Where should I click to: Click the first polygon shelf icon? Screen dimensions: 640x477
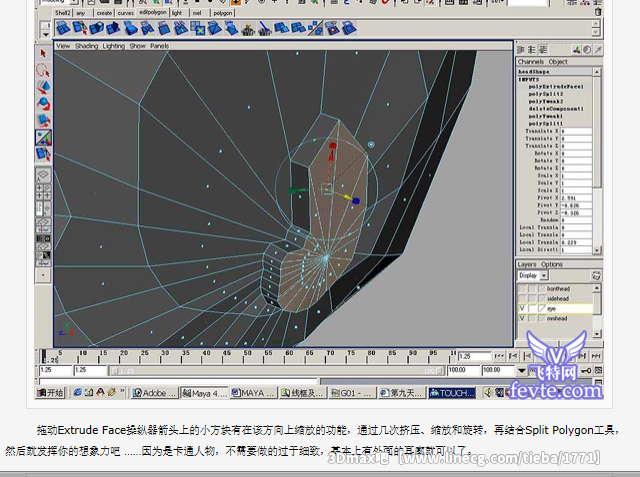pyautogui.click(x=63, y=27)
